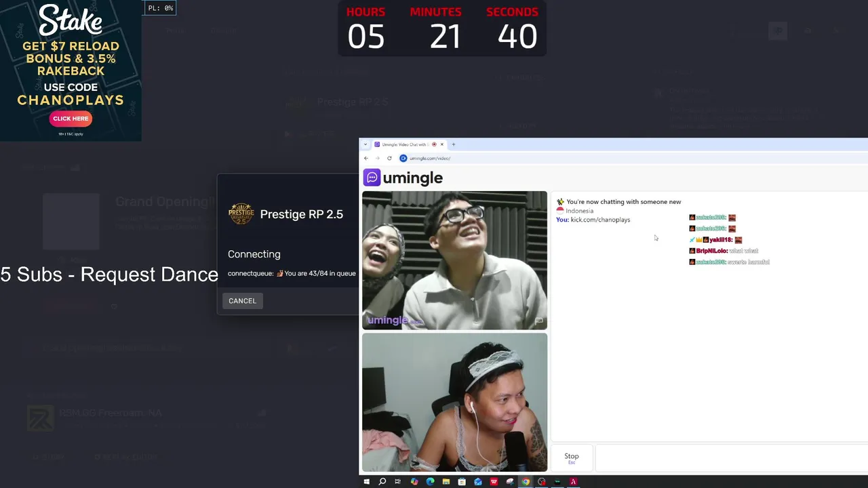This screenshot has width=868, height=488.
Task: Click the camera site-info icon in address bar
Action: click(403, 158)
